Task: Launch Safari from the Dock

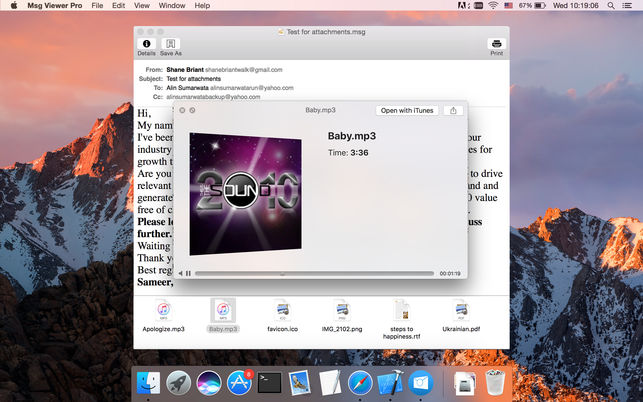Action: (360, 380)
